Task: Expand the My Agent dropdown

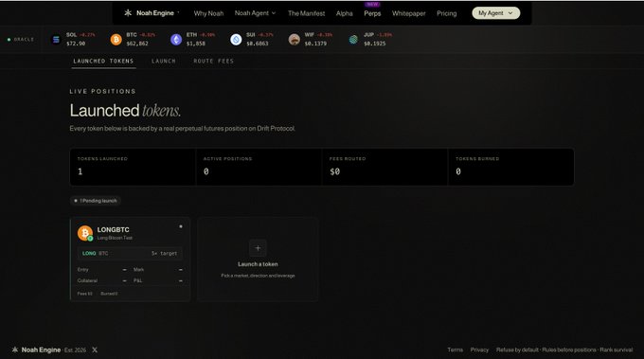Action: pos(495,13)
